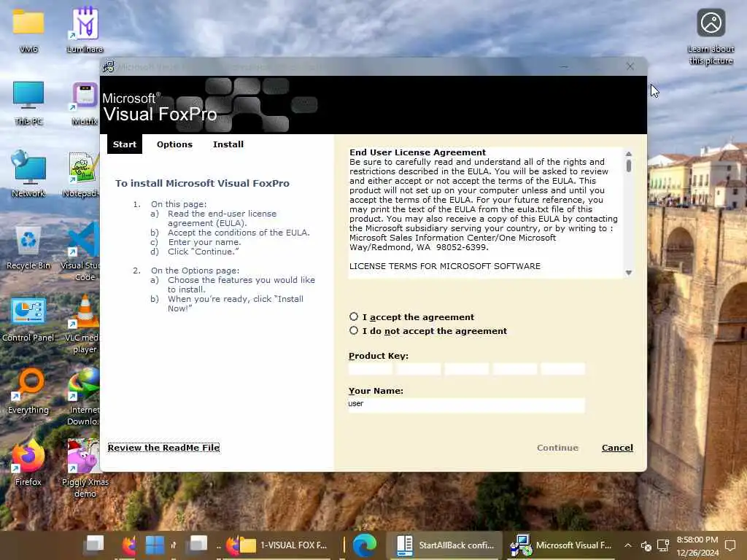747x560 pixels.
Task: Click the first Product Key box
Action: 370,368
